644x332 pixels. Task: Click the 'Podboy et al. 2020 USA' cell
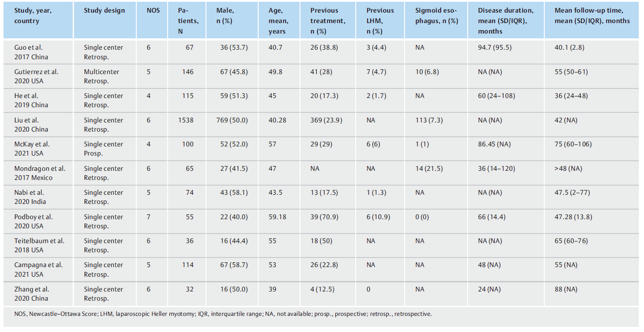[x=34, y=221]
